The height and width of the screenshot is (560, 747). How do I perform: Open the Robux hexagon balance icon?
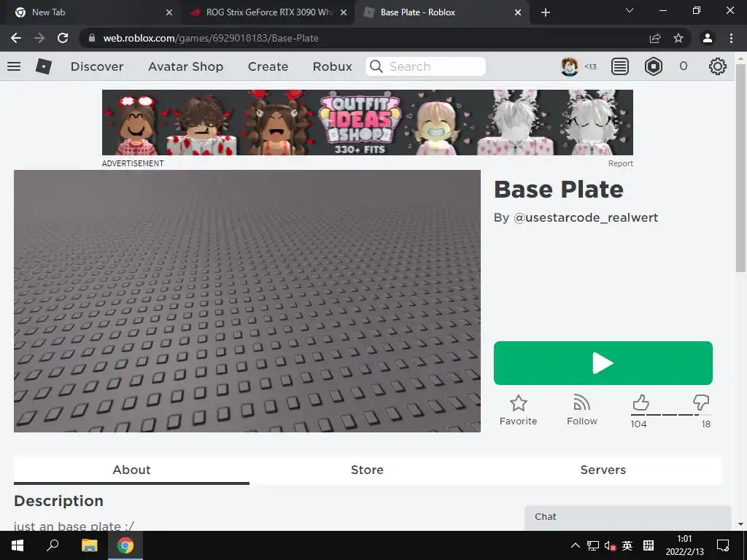(653, 66)
